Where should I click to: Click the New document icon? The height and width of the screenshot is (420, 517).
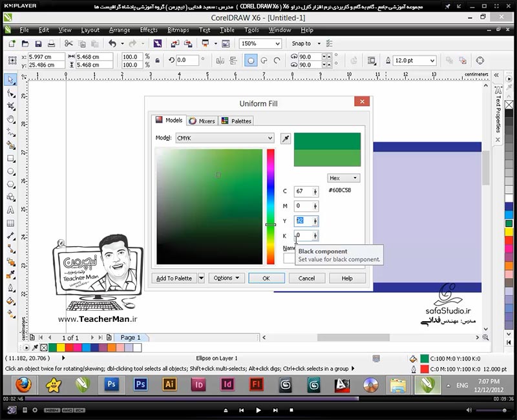[x=12, y=43]
